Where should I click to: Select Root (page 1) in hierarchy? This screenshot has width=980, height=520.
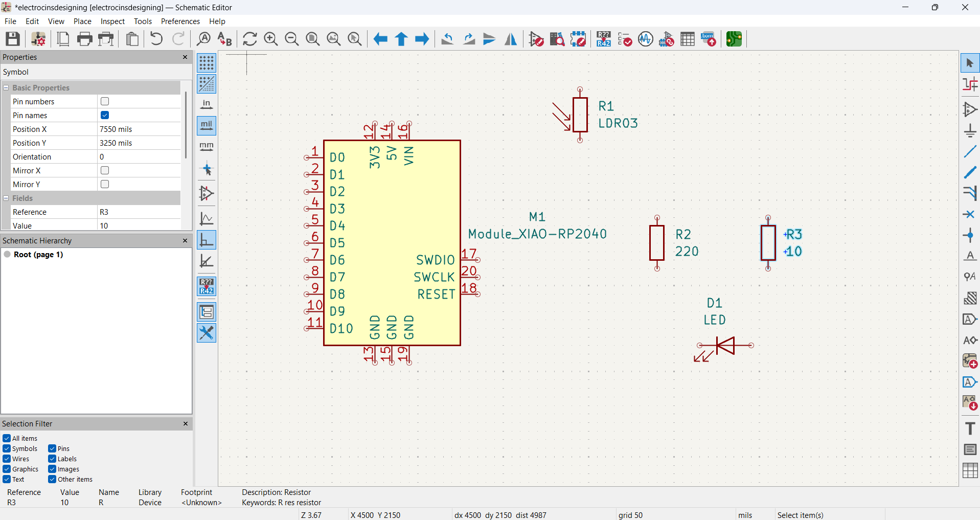(x=38, y=255)
